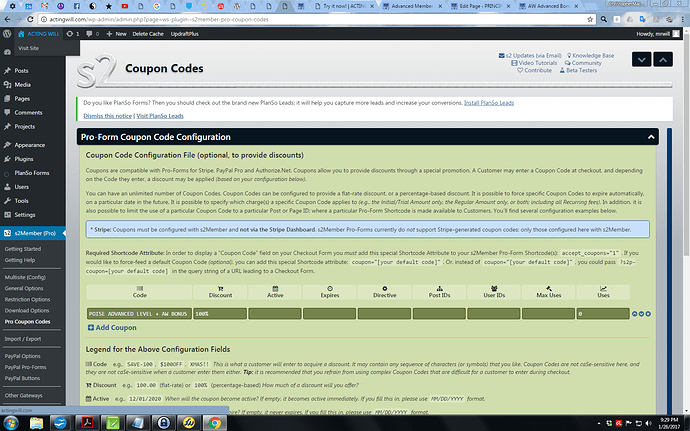Go to Getting Started submenu

pyautogui.click(x=23, y=249)
